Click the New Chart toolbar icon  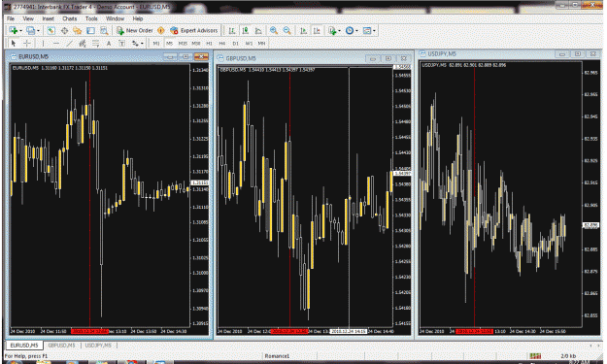point(14,30)
